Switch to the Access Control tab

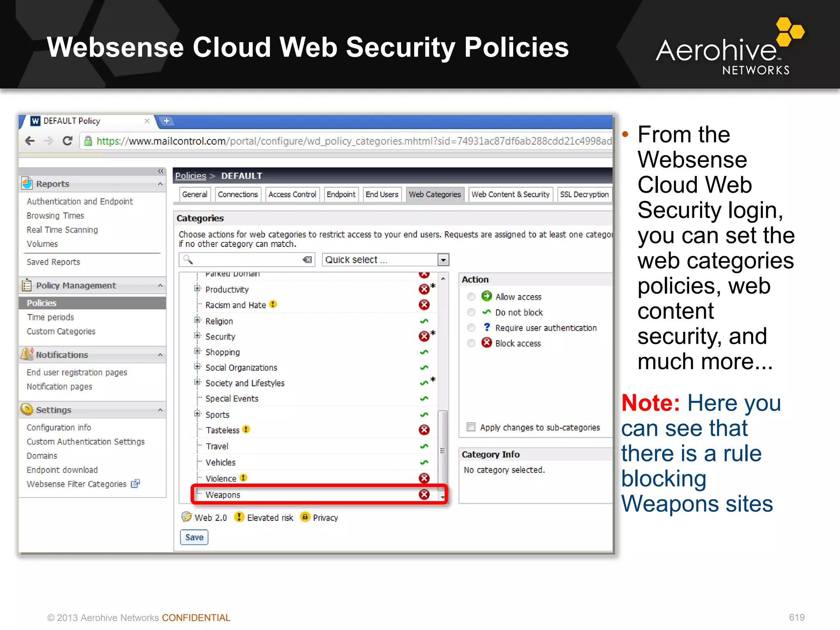pos(292,194)
